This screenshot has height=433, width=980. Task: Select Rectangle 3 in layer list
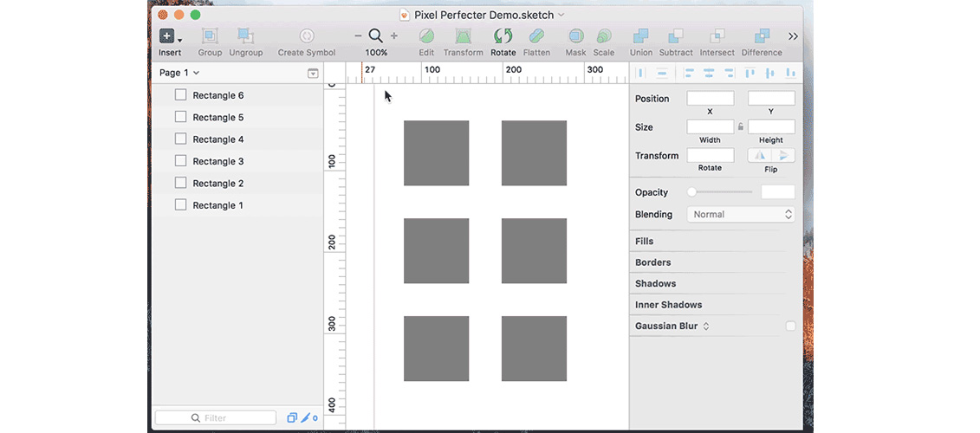click(217, 161)
